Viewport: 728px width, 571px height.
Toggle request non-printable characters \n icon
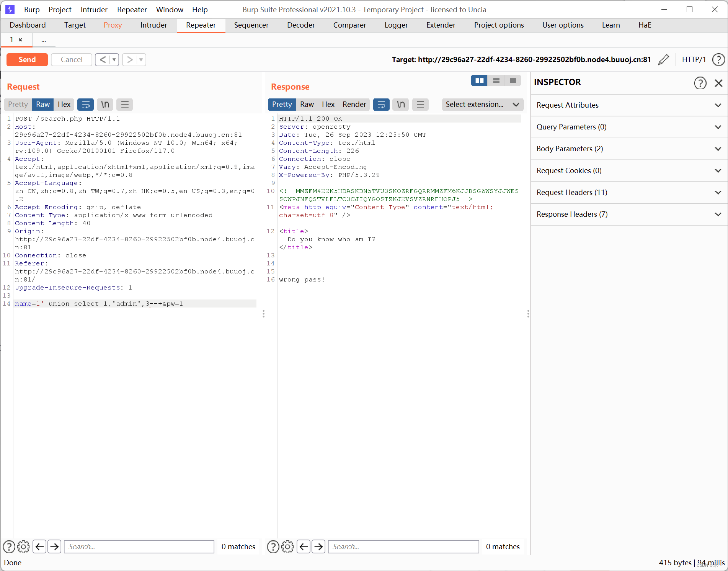coord(105,104)
